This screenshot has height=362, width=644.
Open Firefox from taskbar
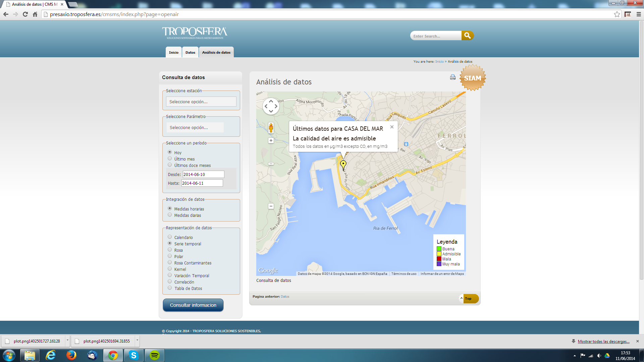tap(71, 355)
